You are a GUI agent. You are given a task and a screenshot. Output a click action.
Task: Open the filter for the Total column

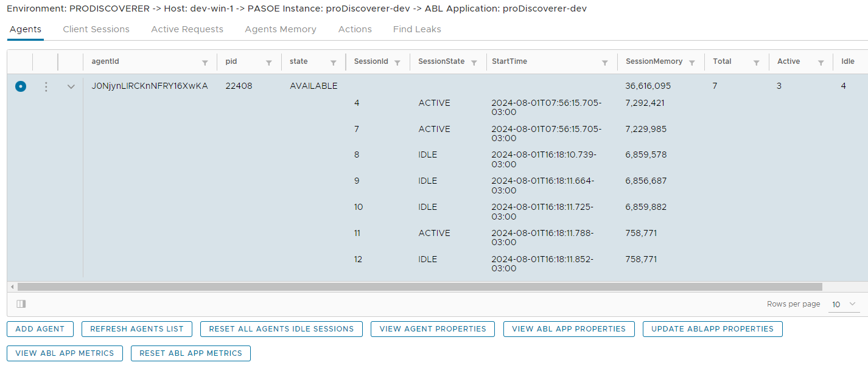[757, 61]
